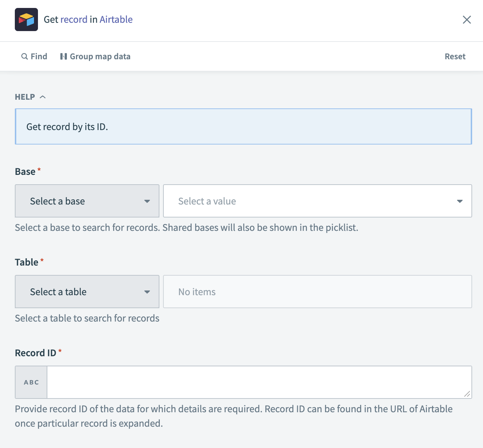This screenshot has width=483, height=448.
Task: Click the caret arrow in Select a base
Action: tap(147, 201)
